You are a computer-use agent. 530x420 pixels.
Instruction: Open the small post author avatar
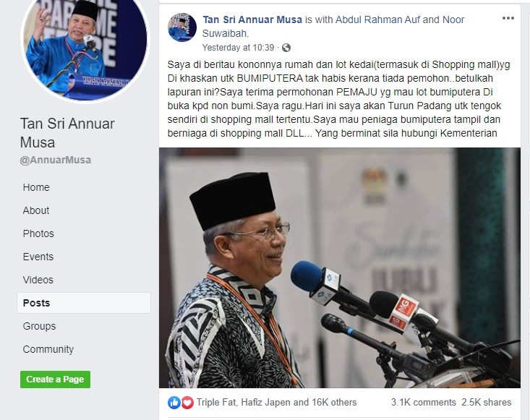[x=182, y=27]
